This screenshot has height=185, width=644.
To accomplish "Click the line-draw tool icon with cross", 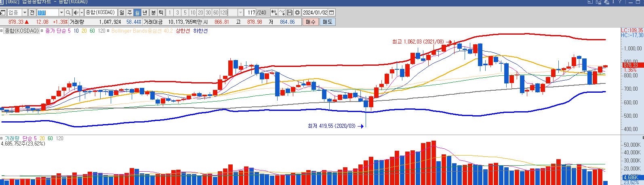I will (282, 12).
